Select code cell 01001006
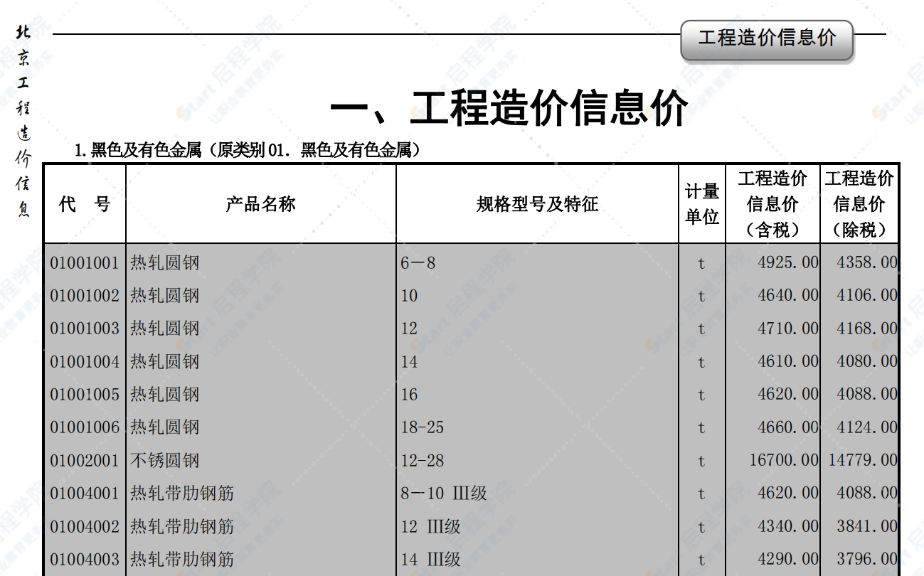924x576 pixels. point(85,427)
